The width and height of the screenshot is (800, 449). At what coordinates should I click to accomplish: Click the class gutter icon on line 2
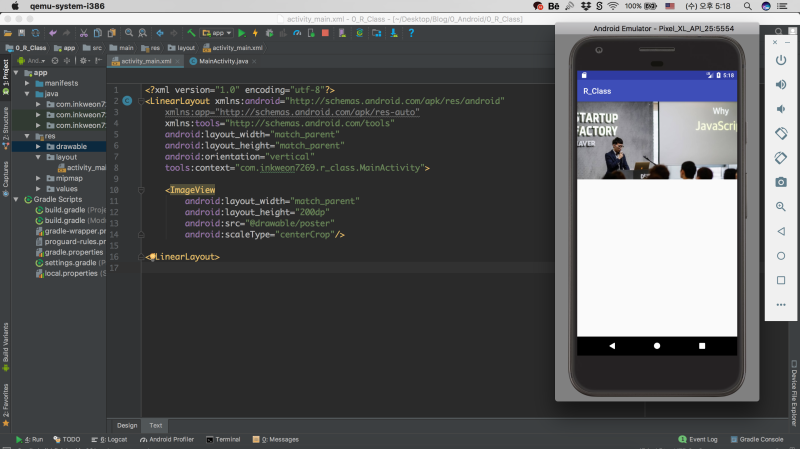point(127,101)
